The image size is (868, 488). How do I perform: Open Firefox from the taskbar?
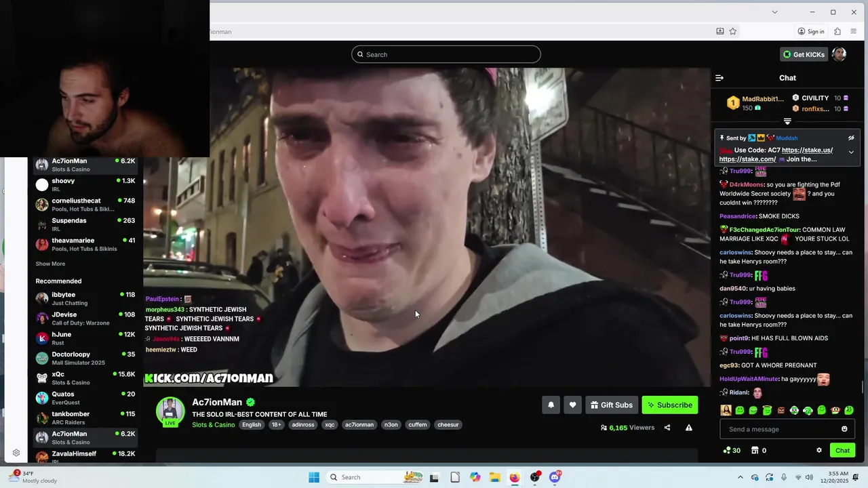point(515,477)
